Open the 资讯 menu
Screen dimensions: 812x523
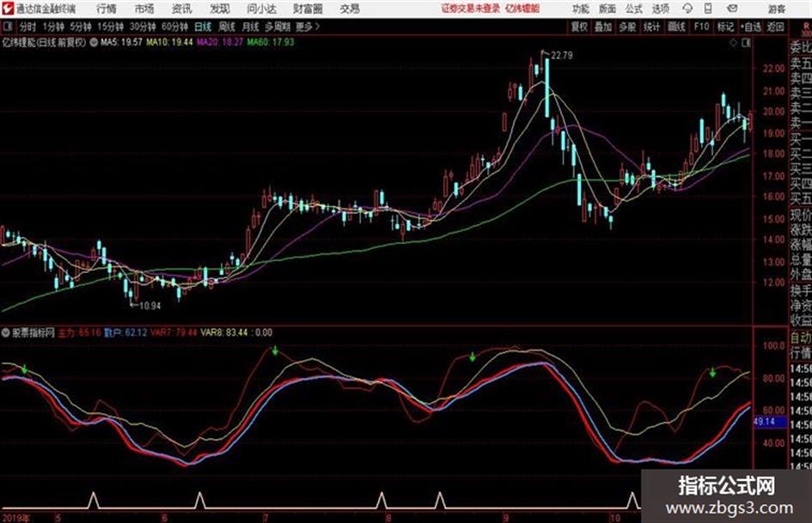(x=182, y=9)
